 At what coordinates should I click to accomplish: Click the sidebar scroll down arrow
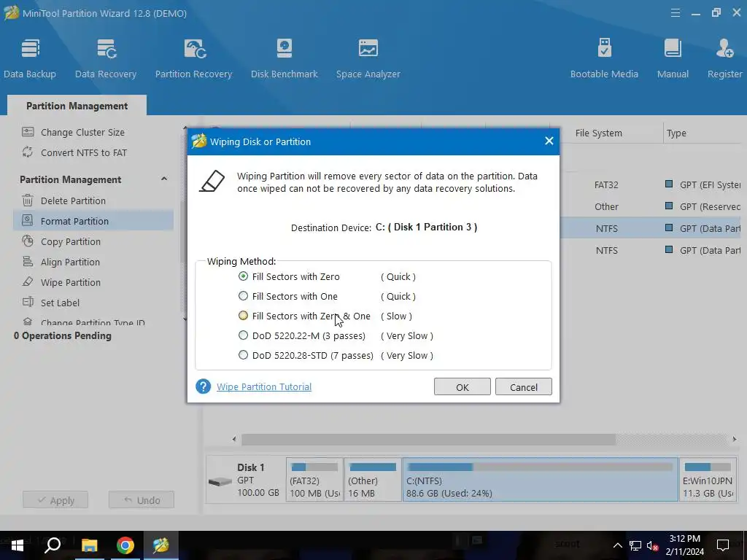click(185, 319)
